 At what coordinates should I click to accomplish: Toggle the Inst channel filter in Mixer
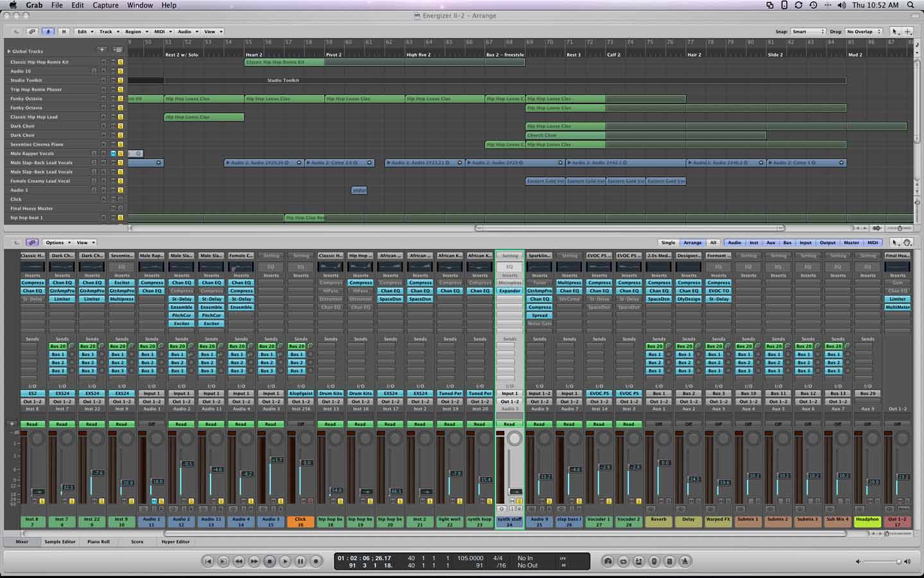(x=753, y=243)
